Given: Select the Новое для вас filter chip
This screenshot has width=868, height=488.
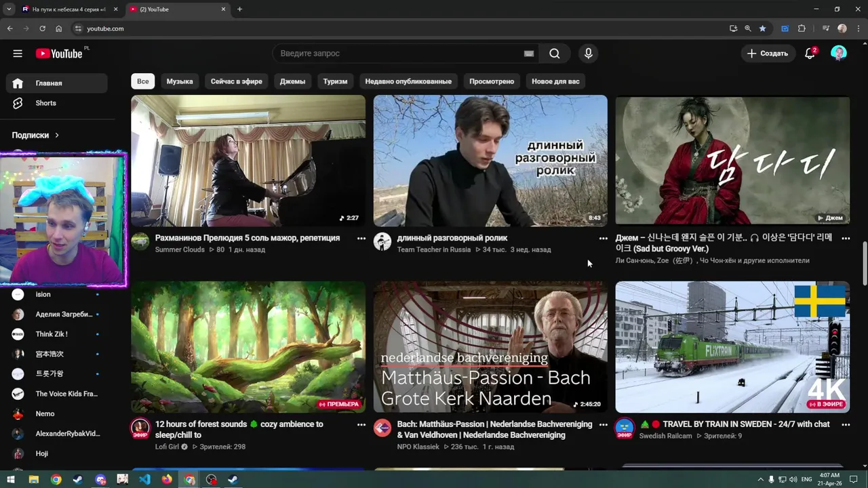Looking at the screenshot, I should [555, 81].
